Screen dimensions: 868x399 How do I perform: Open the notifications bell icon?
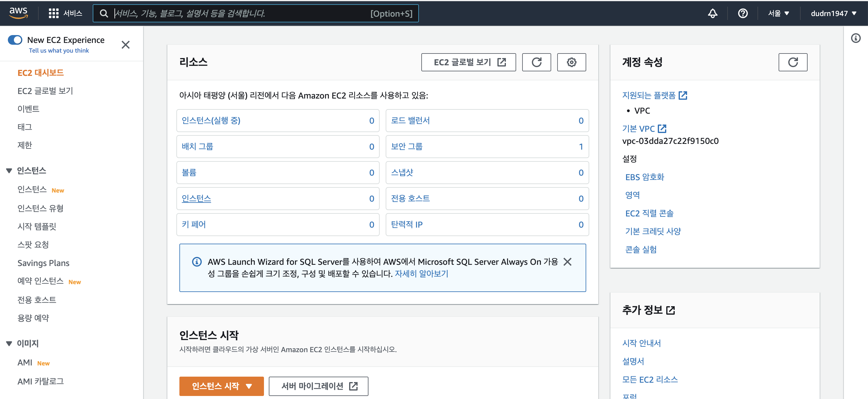712,13
